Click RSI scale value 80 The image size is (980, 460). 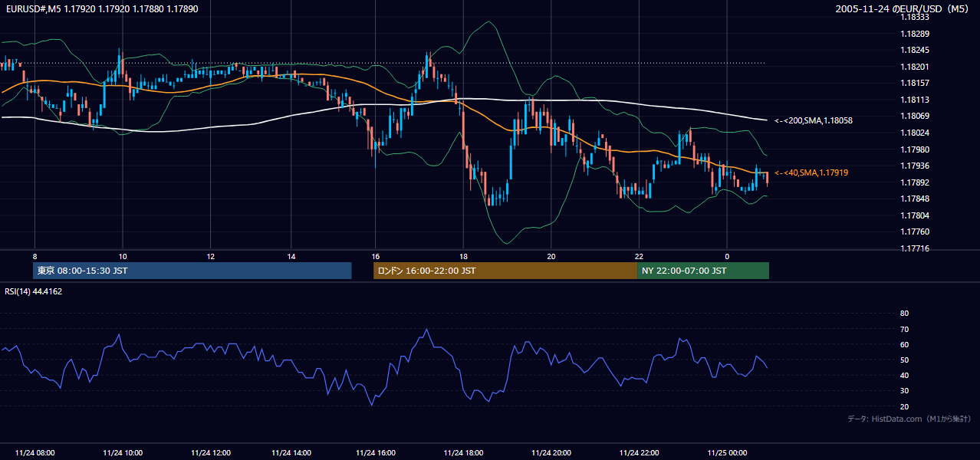[x=904, y=314]
